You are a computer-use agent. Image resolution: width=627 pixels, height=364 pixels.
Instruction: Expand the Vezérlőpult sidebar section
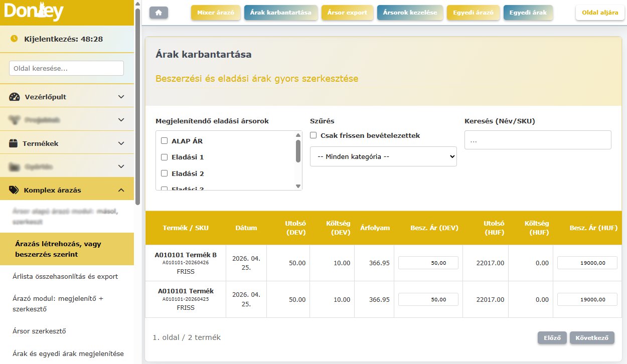[121, 97]
